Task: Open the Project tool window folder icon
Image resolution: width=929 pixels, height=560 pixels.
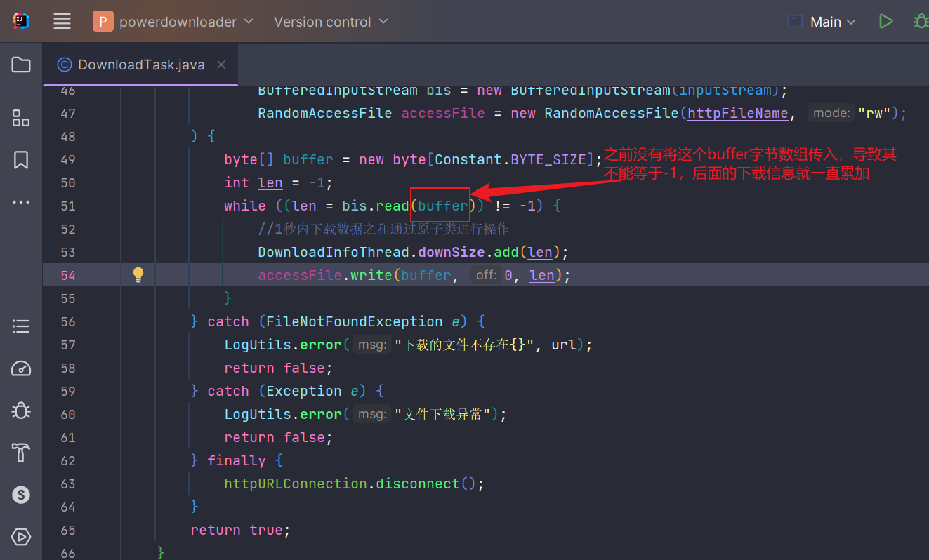Action: 20,65
